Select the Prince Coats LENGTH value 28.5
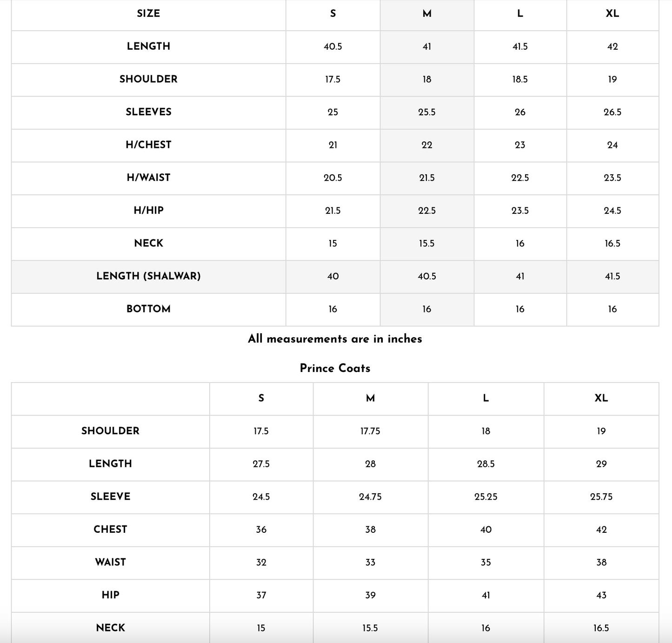 [x=486, y=464]
